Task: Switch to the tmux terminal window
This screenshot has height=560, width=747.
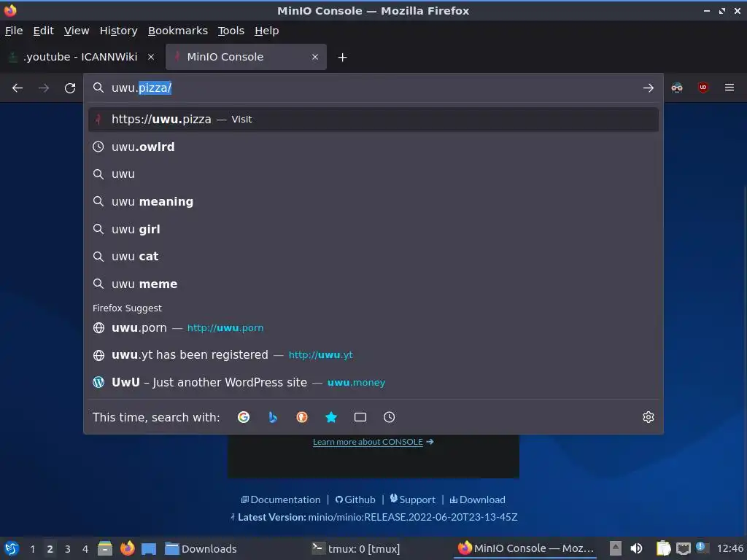Action: click(x=356, y=549)
